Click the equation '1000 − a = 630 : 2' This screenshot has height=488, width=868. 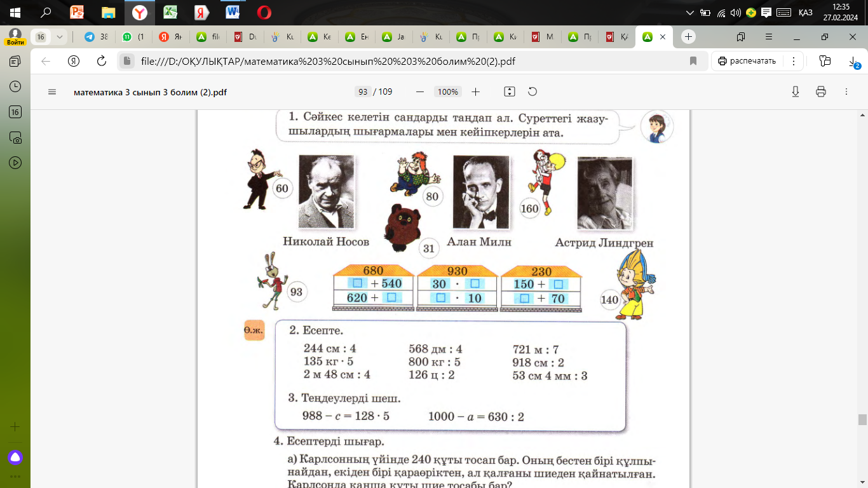coord(477,417)
